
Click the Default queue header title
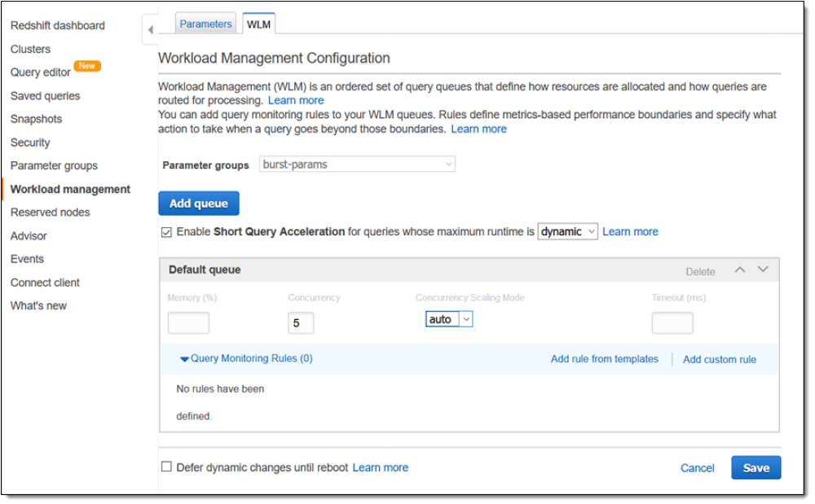205,270
